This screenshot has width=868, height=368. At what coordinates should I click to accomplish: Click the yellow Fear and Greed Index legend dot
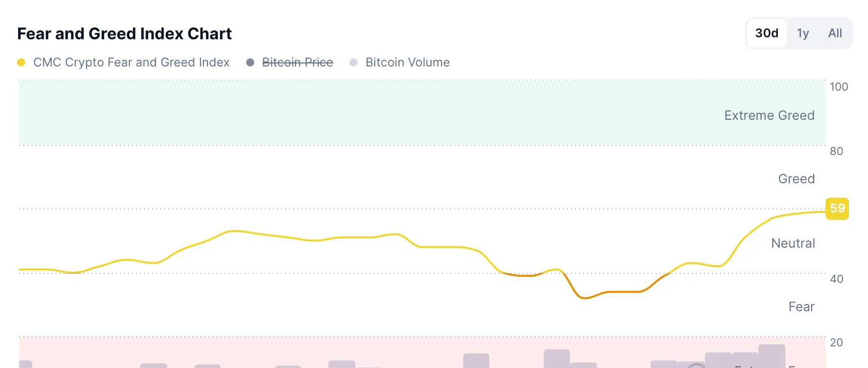tap(21, 62)
